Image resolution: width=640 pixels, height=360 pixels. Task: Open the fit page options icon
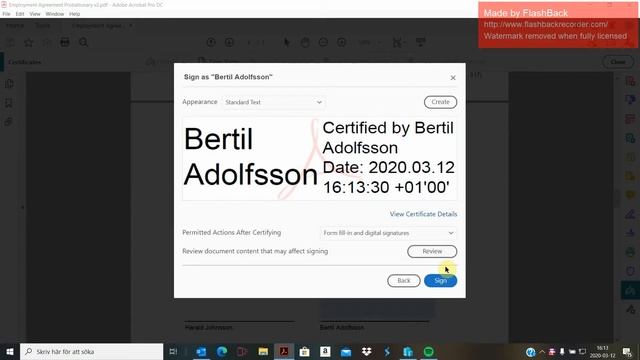tap(398, 42)
